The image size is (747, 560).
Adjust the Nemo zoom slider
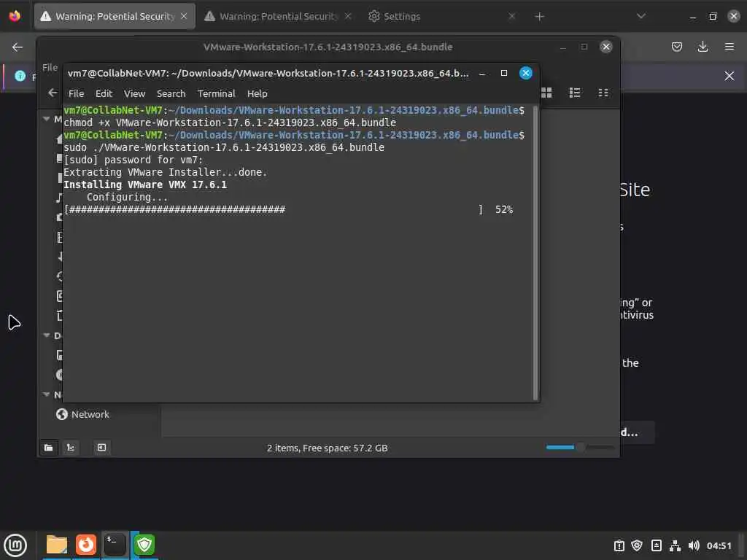[580, 447]
